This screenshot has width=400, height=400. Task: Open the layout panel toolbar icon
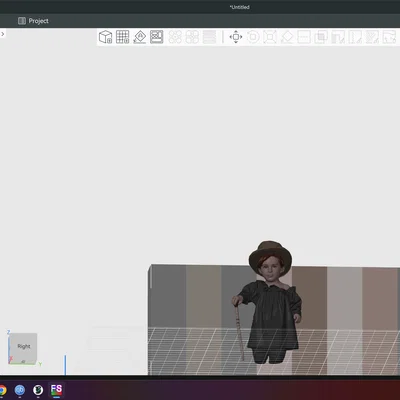pyautogui.click(x=157, y=37)
